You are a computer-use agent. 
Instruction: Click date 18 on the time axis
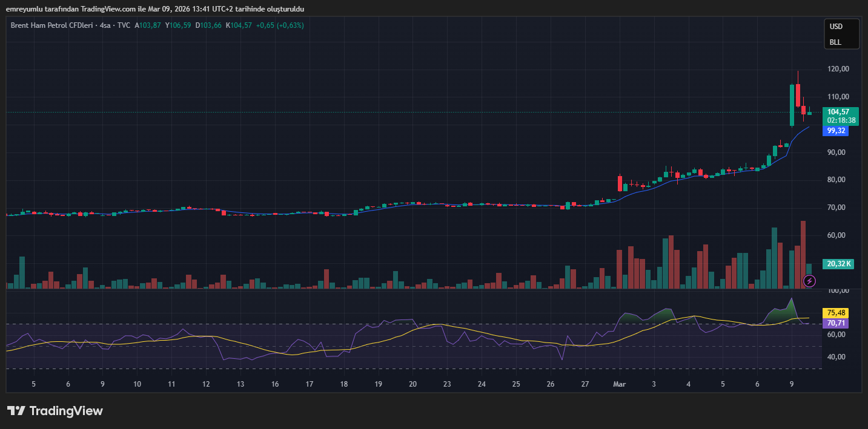pos(344,384)
